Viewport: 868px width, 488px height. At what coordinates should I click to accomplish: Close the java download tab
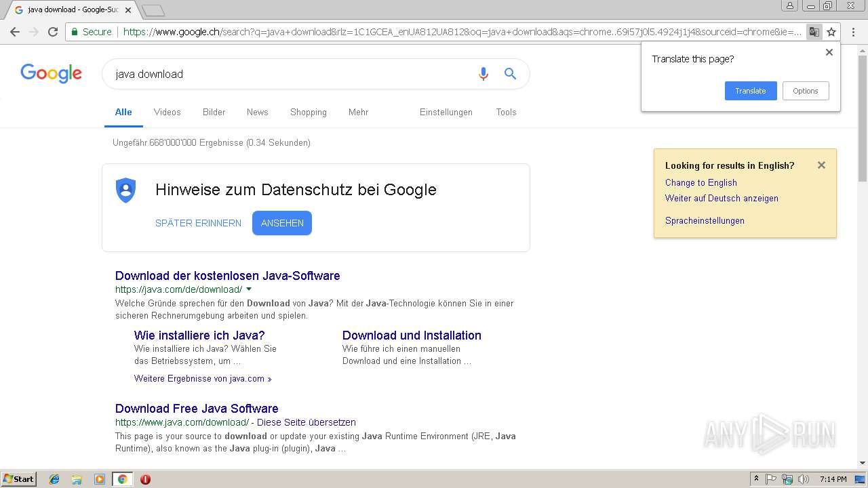[x=128, y=10]
